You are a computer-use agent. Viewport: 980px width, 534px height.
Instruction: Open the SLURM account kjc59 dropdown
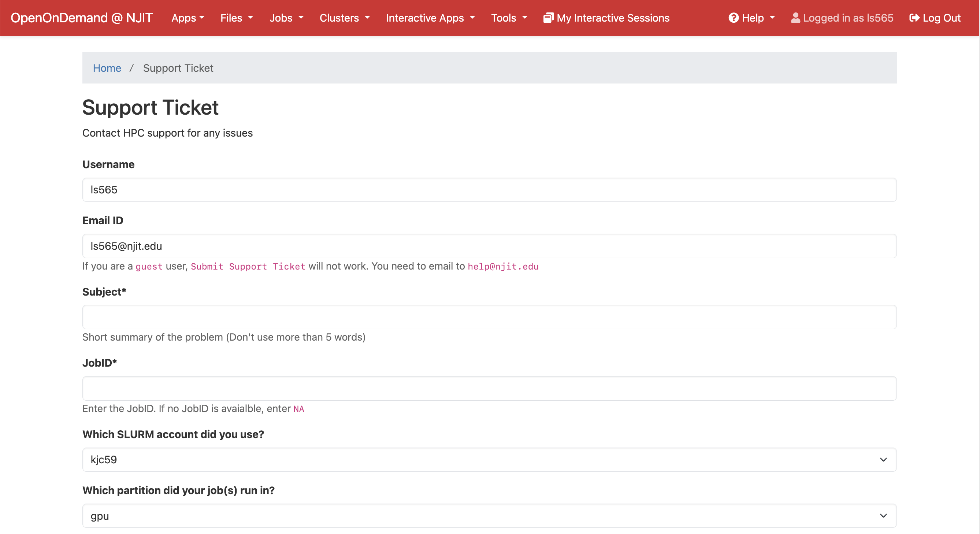[x=489, y=459]
